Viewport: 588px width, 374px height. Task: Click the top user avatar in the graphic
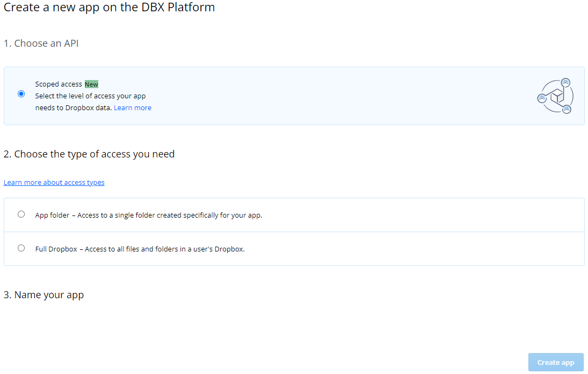point(565,83)
